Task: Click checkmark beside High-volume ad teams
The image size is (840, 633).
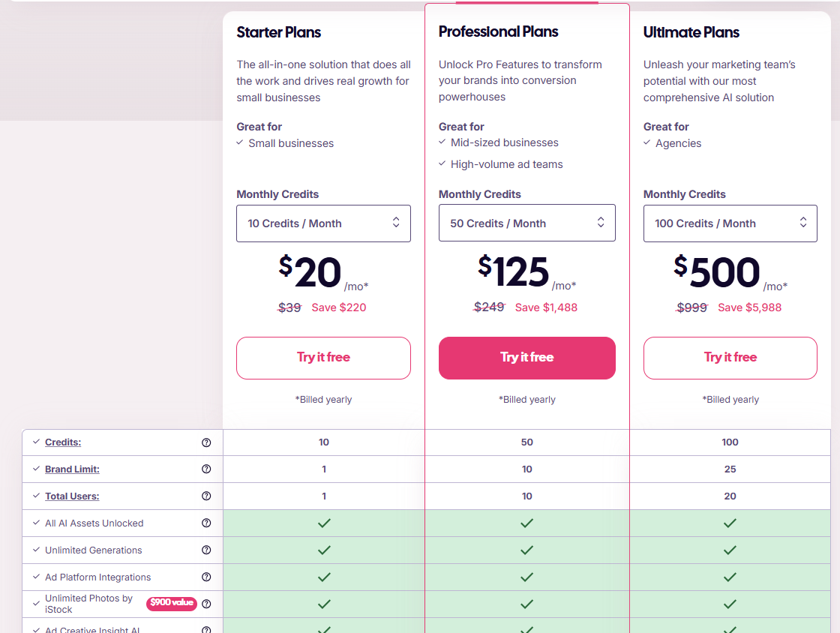Action: [442, 163]
